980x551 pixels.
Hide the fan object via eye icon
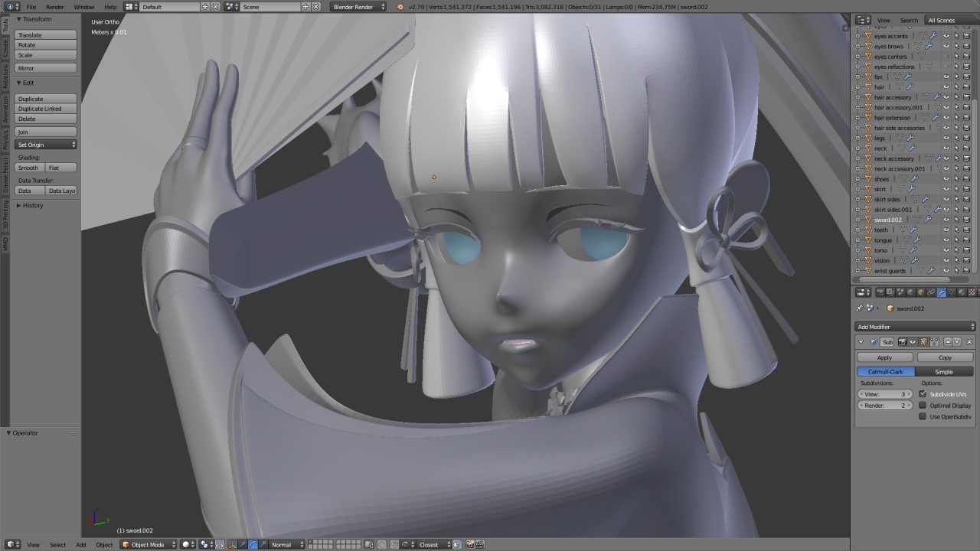coord(946,77)
